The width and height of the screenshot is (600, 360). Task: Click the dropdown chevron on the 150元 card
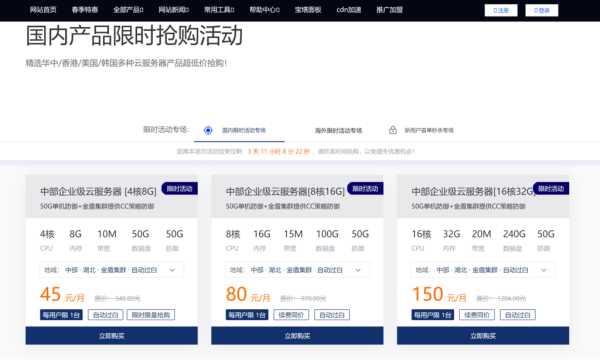click(x=543, y=270)
